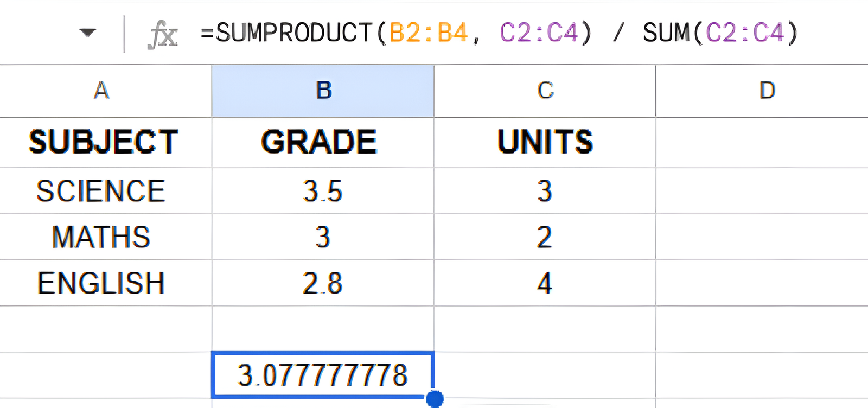The height and width of the screenshot is (408, 868).
Task: Click the UNITS header cell
Action: (x=545, y=142)
